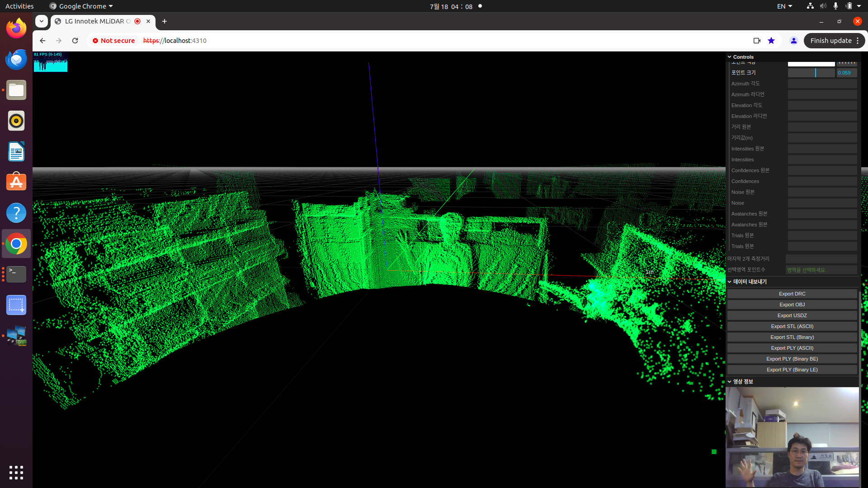The width and height of the screenshot is (868, 488).
Task: Select Export STL (Binary) option
Action: coord(792,337)
